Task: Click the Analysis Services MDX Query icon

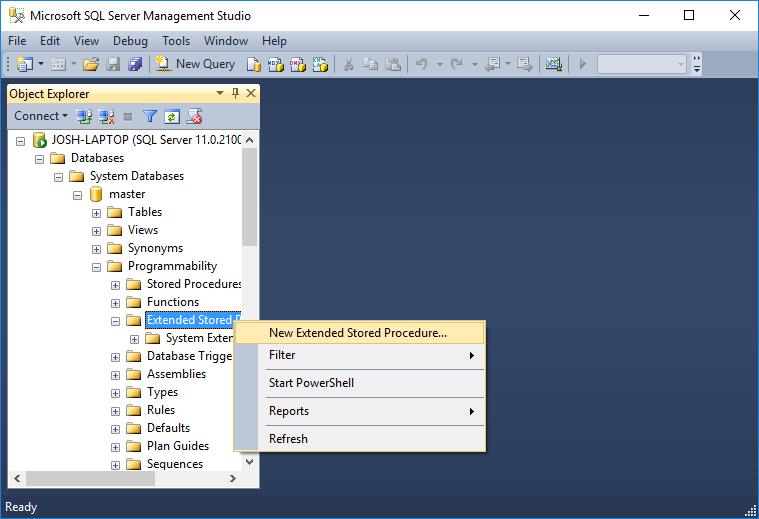Action: point(275,64)
